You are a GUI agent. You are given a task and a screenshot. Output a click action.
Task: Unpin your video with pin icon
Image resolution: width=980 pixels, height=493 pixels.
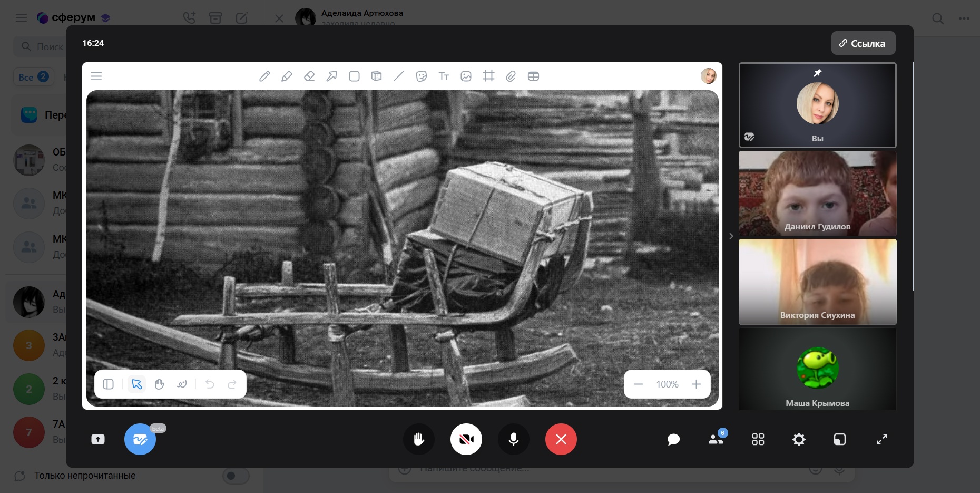817,73
